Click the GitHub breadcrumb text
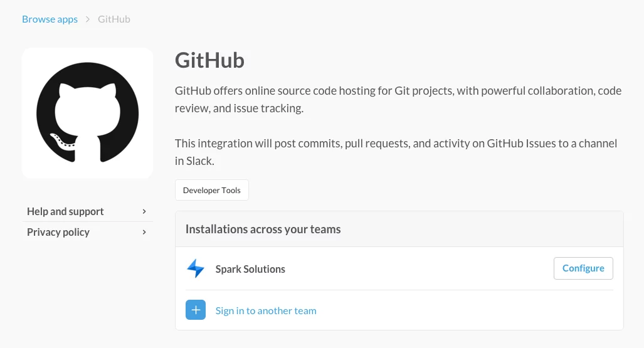This screenshot has width=644, height=348. [x=113, y=19]
